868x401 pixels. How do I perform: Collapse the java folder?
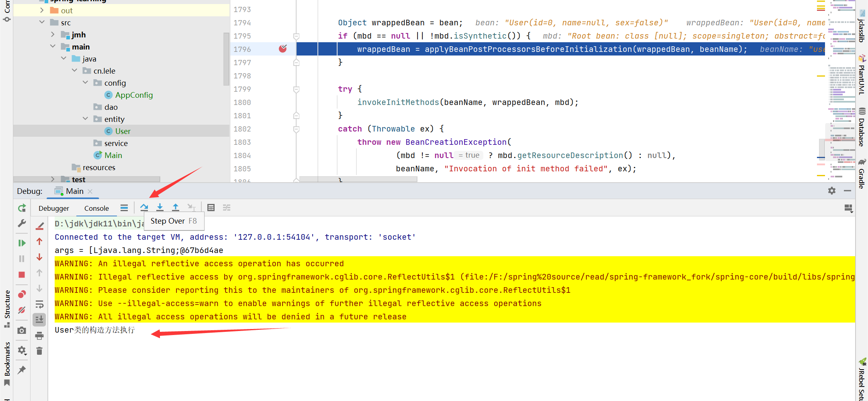pos(63,58)
